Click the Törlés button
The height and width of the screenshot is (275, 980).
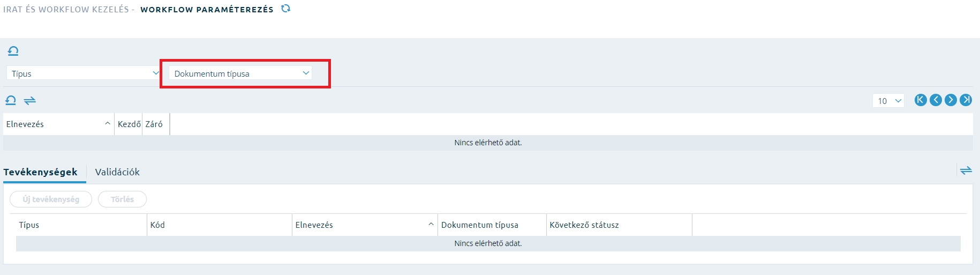(x=122, y=199)
